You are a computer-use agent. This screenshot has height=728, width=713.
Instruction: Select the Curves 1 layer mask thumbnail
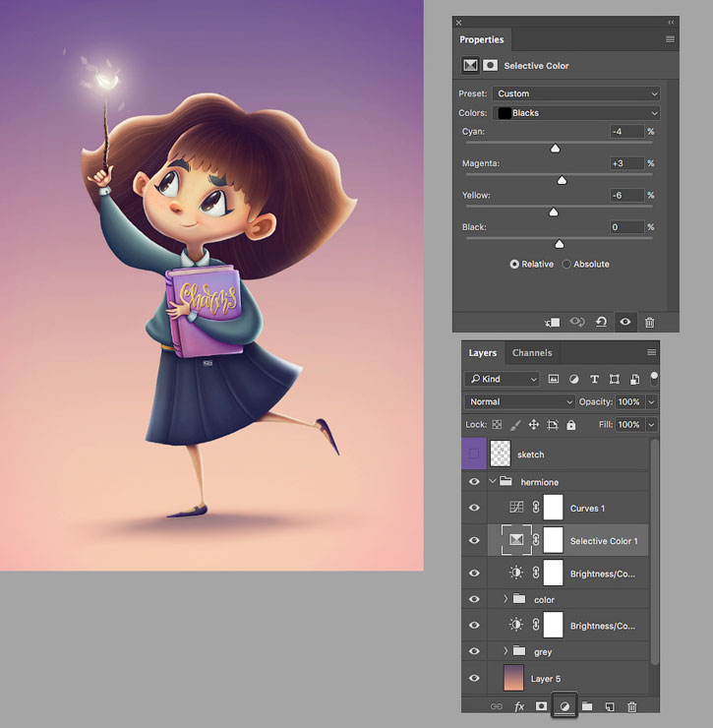point(553,507)
